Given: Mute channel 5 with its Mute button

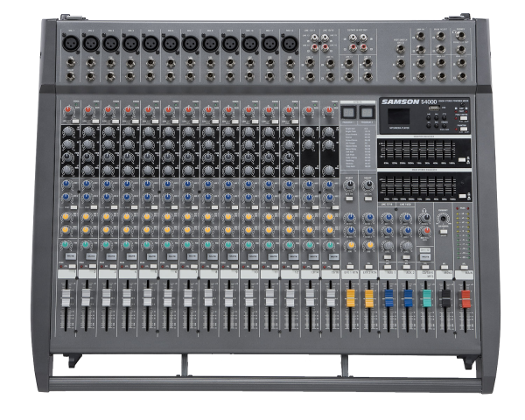Looking at the screenshot, I should pyautogui.click(x=151, y=256).
